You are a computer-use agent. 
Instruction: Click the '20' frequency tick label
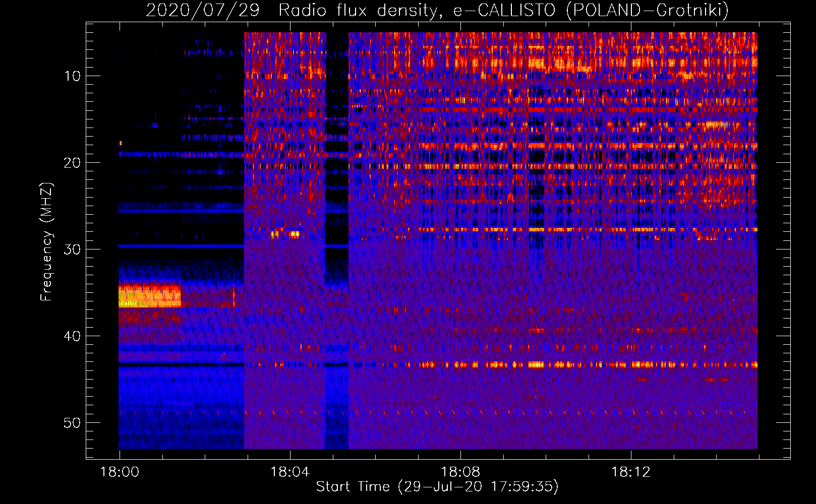coord(73,163)
